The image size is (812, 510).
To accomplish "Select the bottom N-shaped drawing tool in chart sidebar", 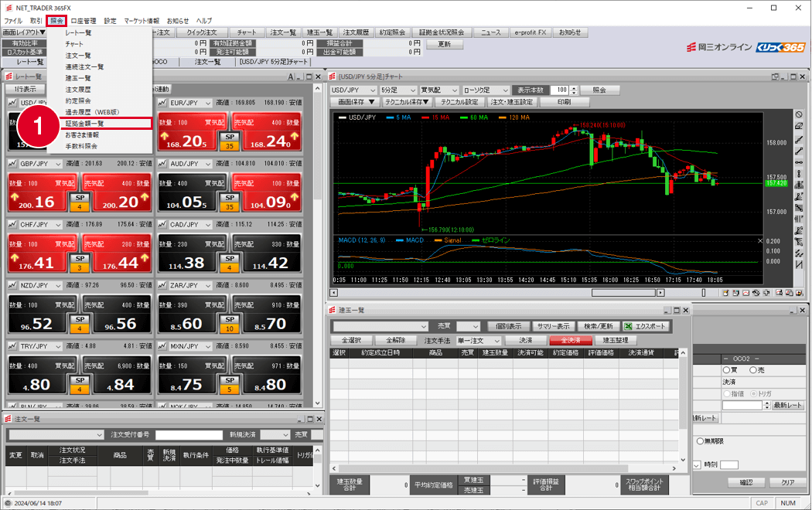I will (x=799, y=264).
